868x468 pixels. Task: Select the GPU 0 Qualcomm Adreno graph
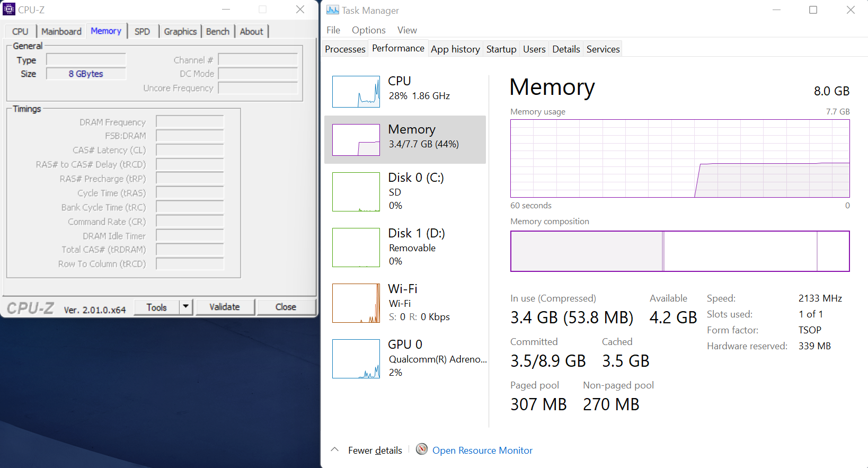click(x=356, y=359)
